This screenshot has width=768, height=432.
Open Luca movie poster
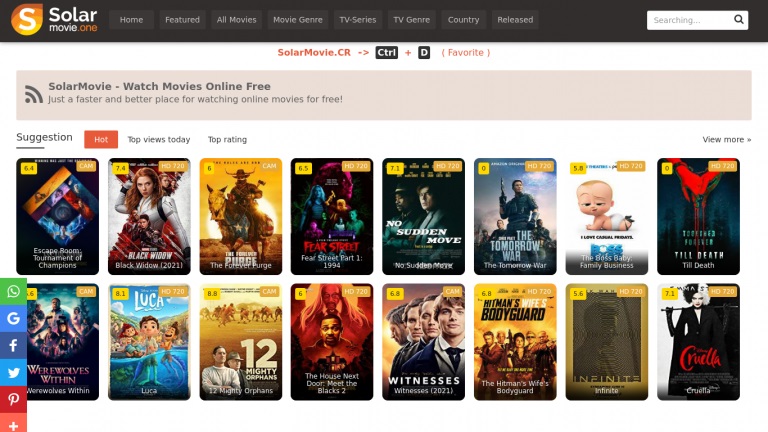pos(149,342)
